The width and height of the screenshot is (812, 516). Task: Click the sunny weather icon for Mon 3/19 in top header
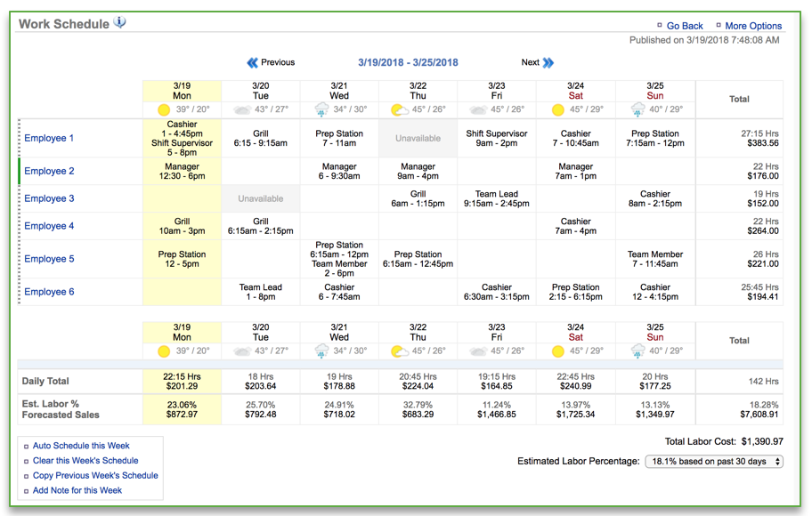[x=164, y=109]
